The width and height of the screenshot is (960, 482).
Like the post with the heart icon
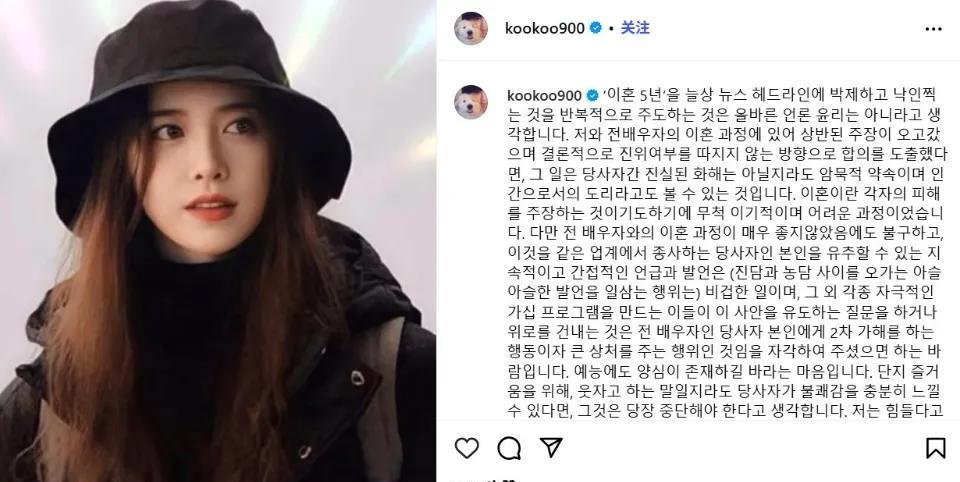467,448
